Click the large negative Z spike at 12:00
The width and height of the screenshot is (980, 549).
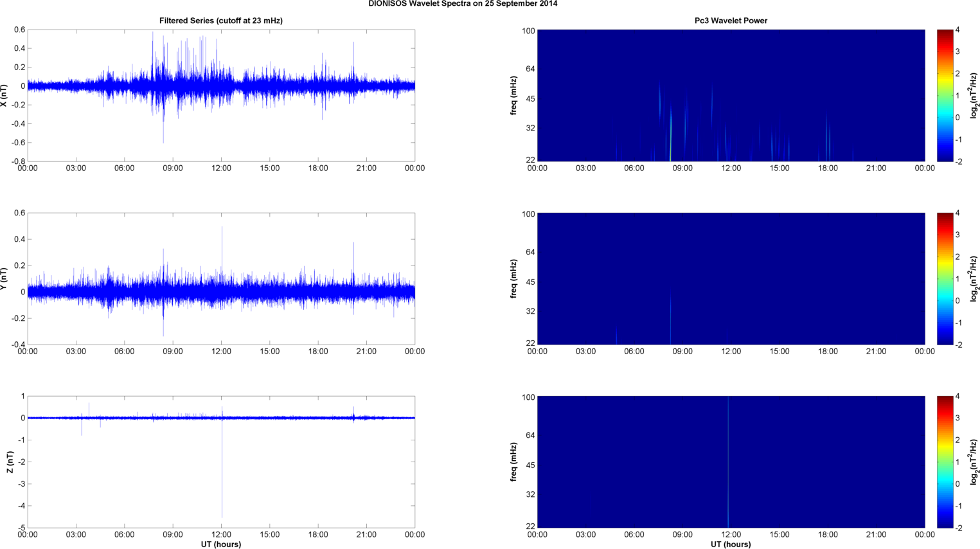click(222, 469)
